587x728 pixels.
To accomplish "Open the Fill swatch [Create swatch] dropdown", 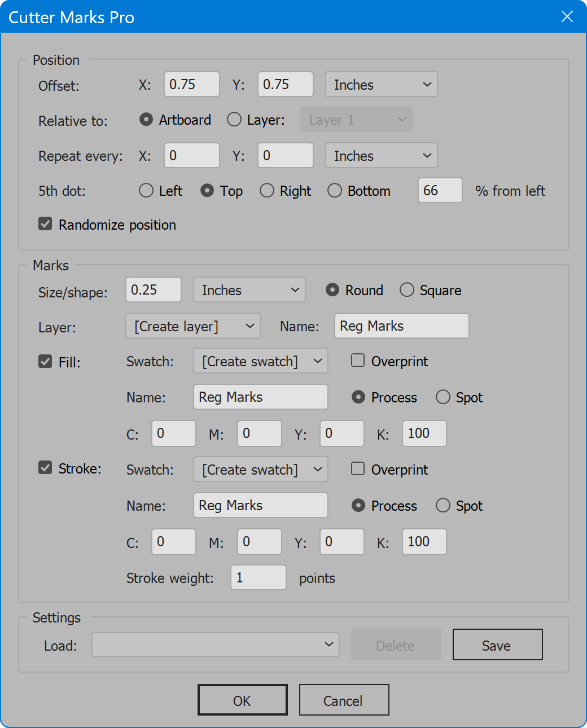I will [261, 361].
